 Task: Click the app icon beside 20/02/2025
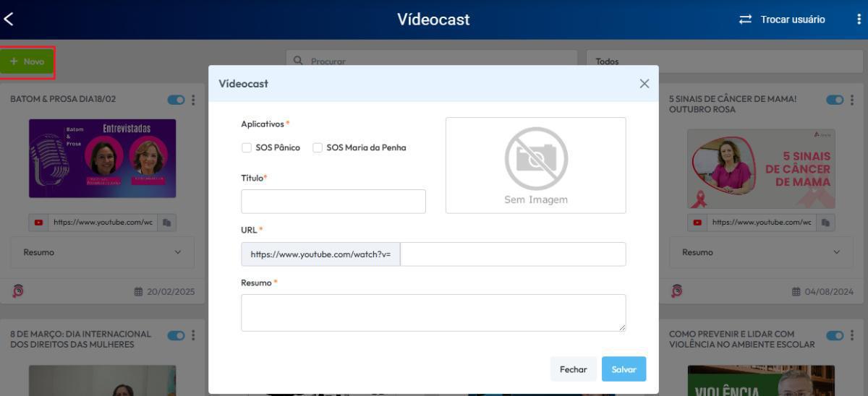click(x=18, y=291)
